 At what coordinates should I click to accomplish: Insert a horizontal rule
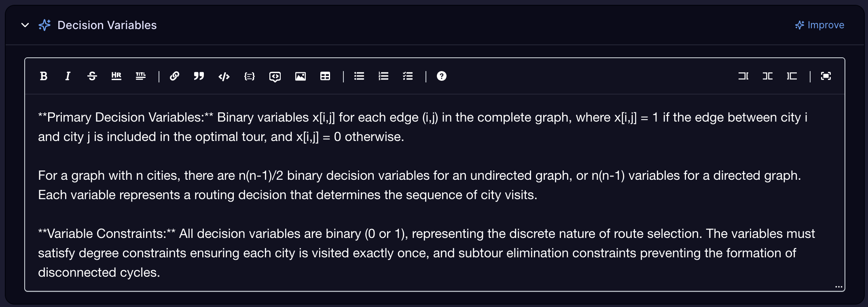click(x=116, y=76)
